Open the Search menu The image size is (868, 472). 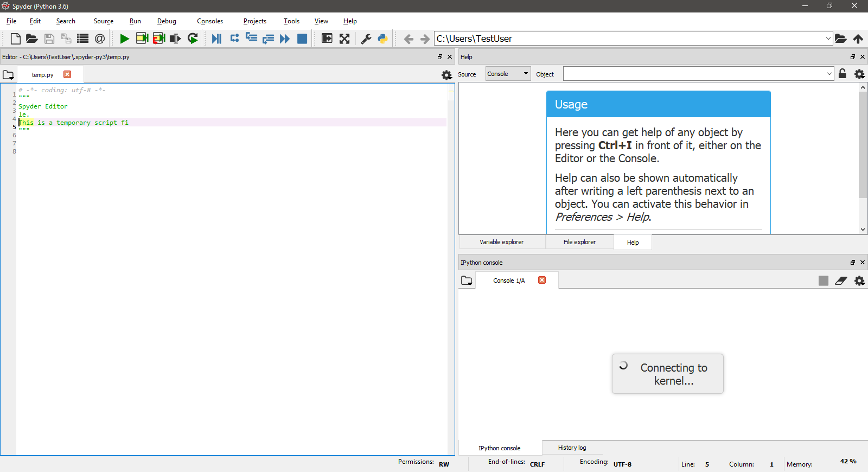[x=66, y=21]
